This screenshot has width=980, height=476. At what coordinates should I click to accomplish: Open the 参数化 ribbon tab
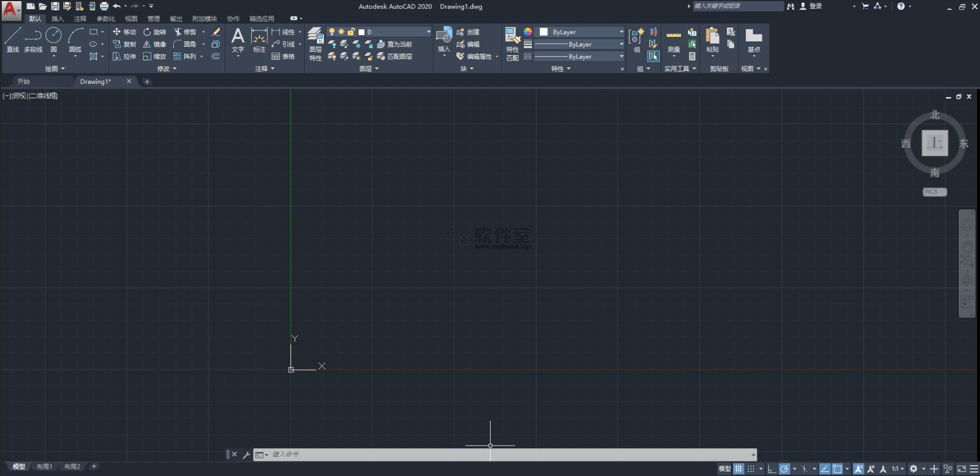click(106, 19)
